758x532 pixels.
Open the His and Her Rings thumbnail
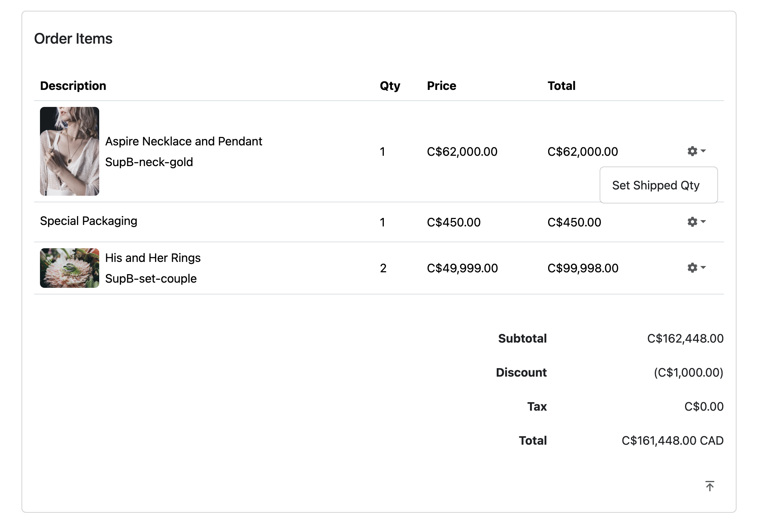[x=70, y=268]
